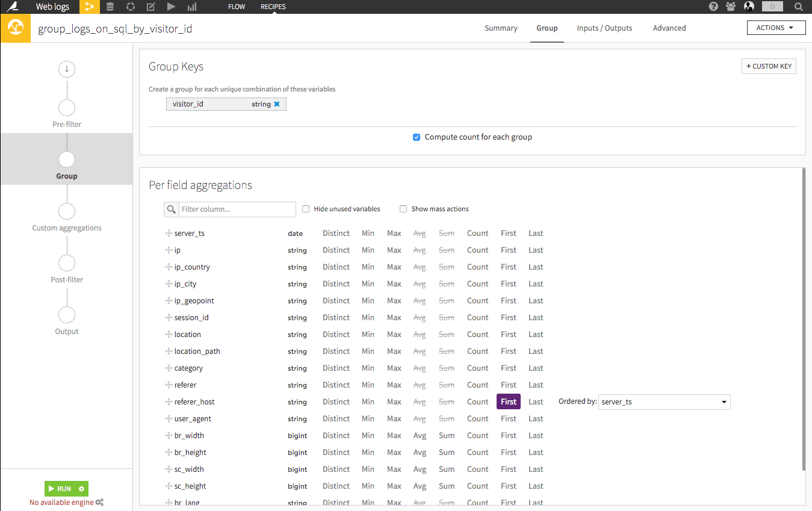
Task: Toggle Sum for br_height
Action: click(x=447, y=452)
